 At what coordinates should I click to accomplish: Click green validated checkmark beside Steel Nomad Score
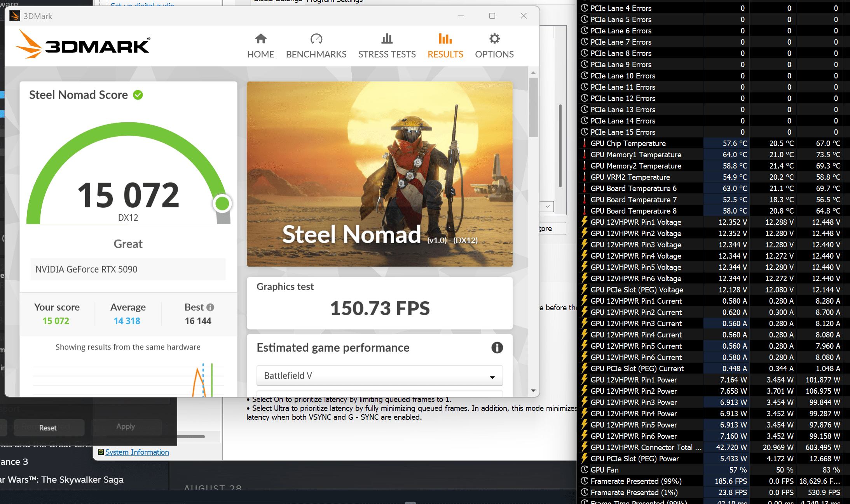pos(138,95)
